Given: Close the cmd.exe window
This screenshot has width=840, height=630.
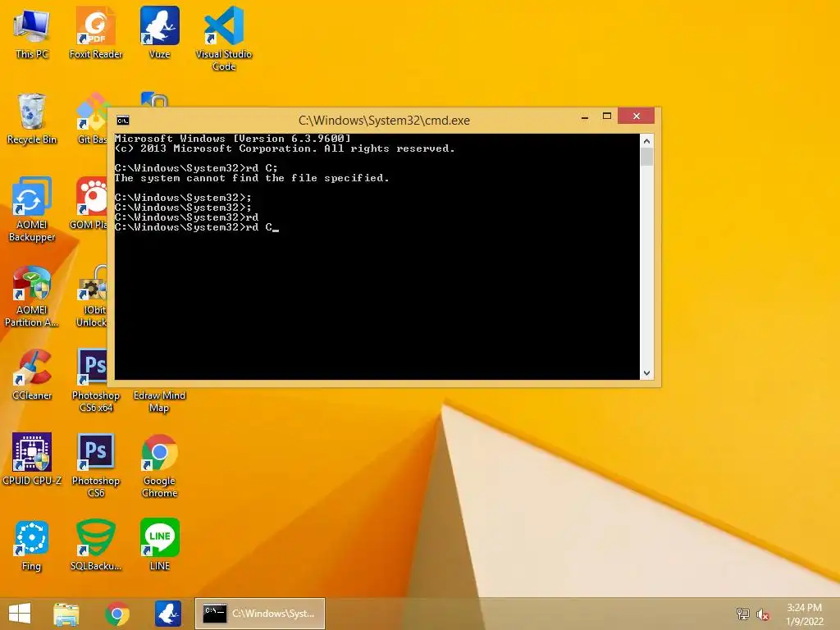Looking at the screenshot, I should (x=636, y=116).
